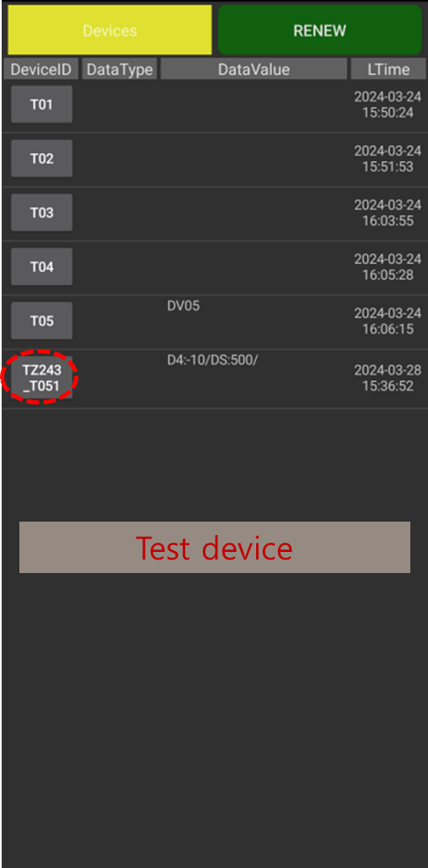The image size is (428, 868).
Task: Open the TZ243_T051 test device
Action: (41, 378)
